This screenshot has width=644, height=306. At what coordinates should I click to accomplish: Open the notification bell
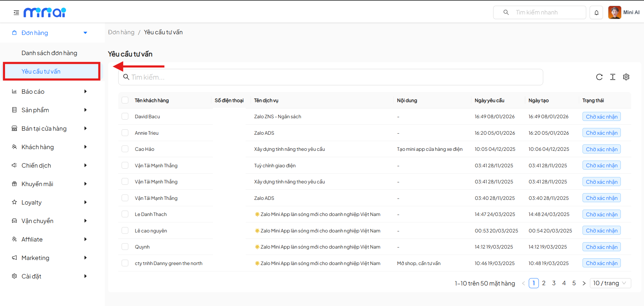coord(596,13)
